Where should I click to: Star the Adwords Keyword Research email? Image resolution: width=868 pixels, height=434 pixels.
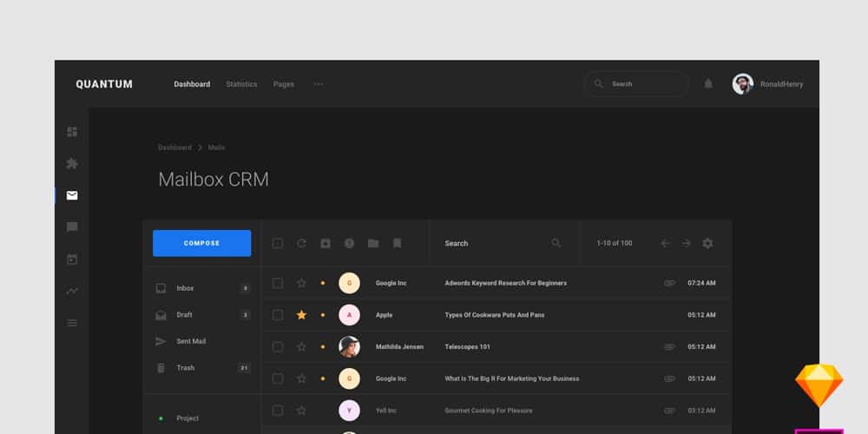[x=301, y=283]
